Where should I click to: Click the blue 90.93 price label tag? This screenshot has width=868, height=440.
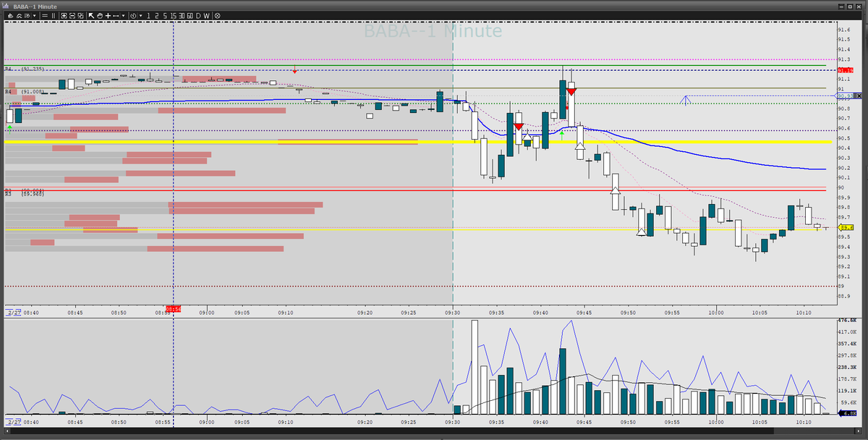[845, 96]
